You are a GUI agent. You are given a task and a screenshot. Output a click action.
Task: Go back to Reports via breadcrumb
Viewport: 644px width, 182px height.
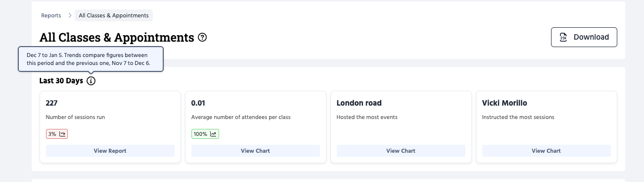[51, 15]
